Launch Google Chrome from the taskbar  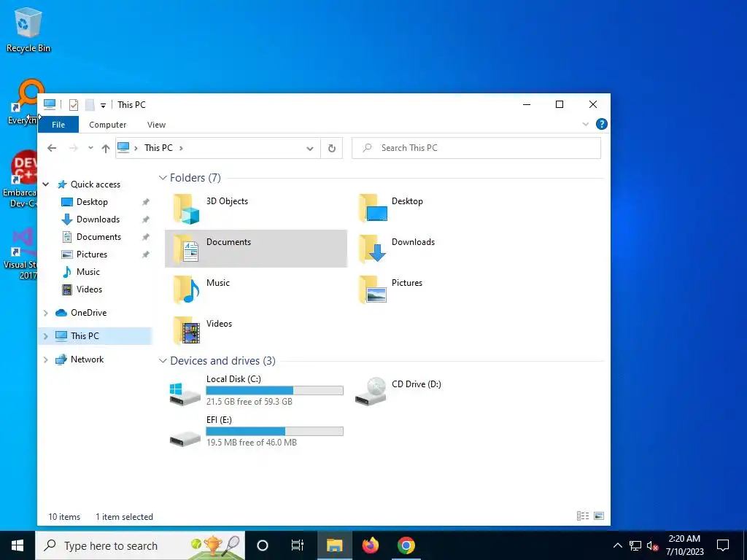coord(406,545)
